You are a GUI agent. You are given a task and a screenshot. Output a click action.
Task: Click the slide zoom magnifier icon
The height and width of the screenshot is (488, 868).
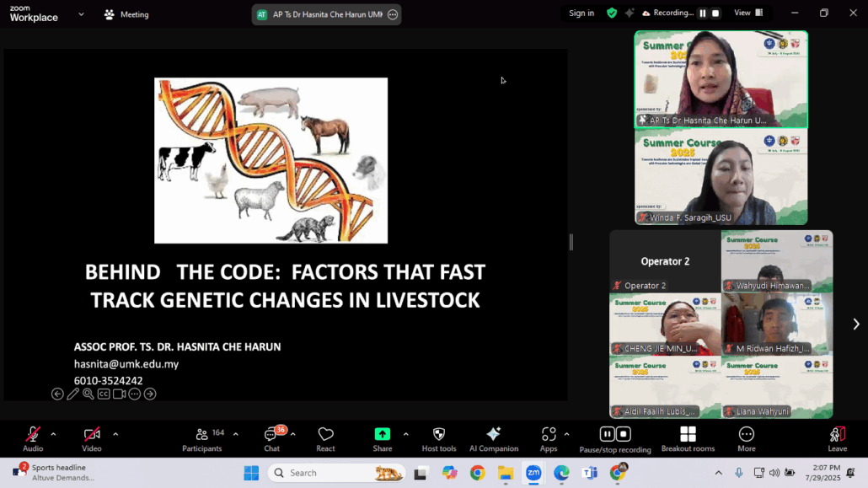click(x=88, y=394)
